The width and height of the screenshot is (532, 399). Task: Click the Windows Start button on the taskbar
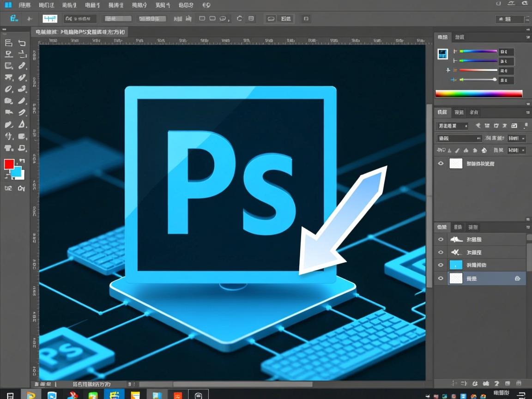click(10, 395)
